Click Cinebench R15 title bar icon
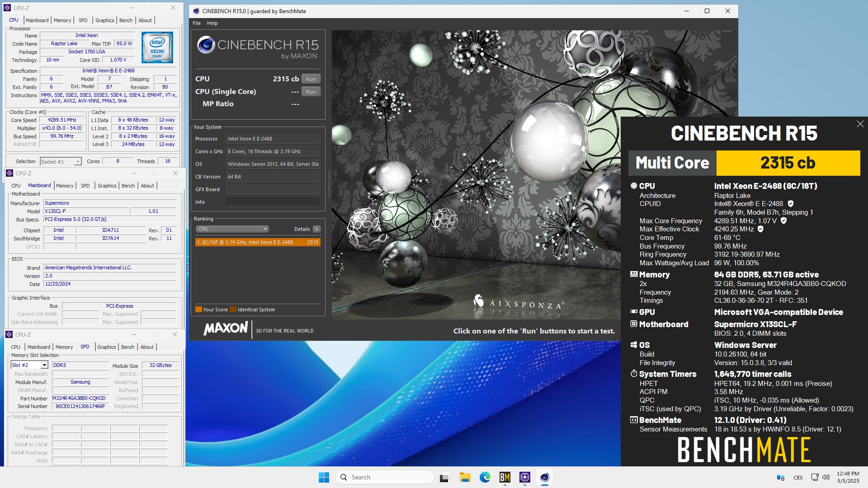Viewport: 868px width, 488px height. click(195, 11)
